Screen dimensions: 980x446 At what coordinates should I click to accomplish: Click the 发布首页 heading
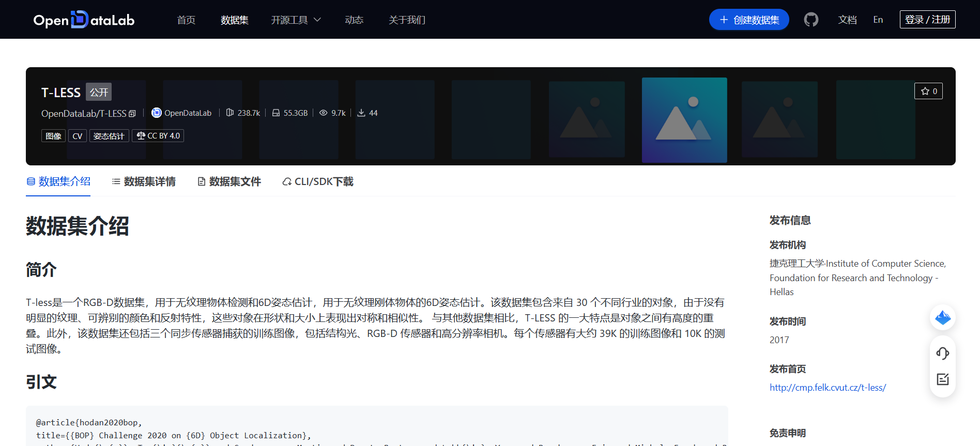pos(788,368)
